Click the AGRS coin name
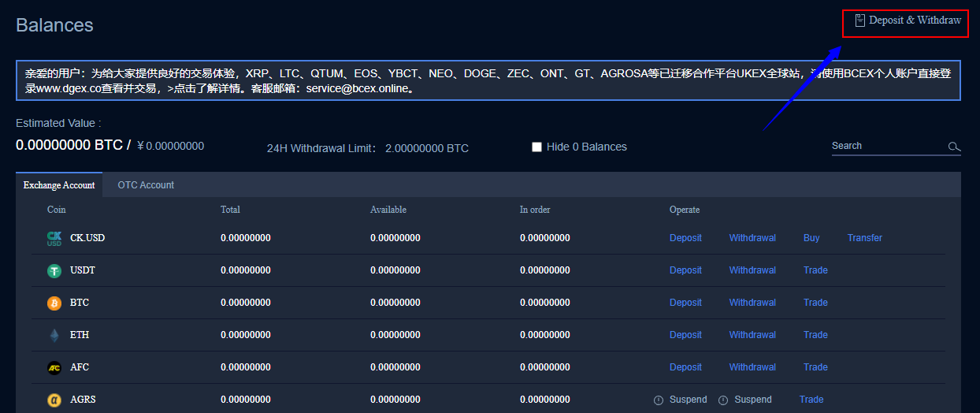Image resolution: width=980 pixels, height=413 pixels. click(83, 400)
